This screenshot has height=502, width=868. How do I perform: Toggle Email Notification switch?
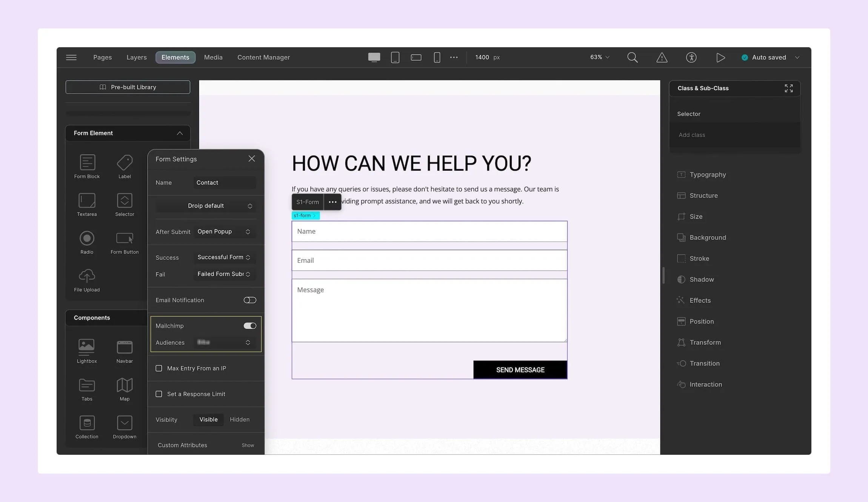coord(250,300)
